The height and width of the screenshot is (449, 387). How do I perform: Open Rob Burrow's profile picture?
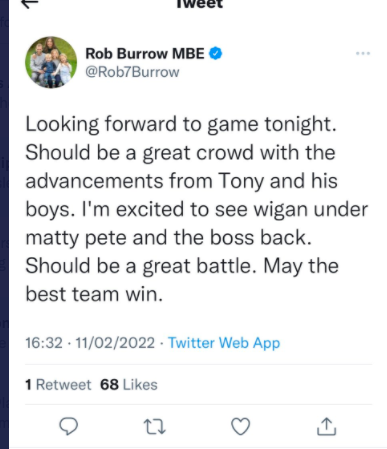point(51,62)
